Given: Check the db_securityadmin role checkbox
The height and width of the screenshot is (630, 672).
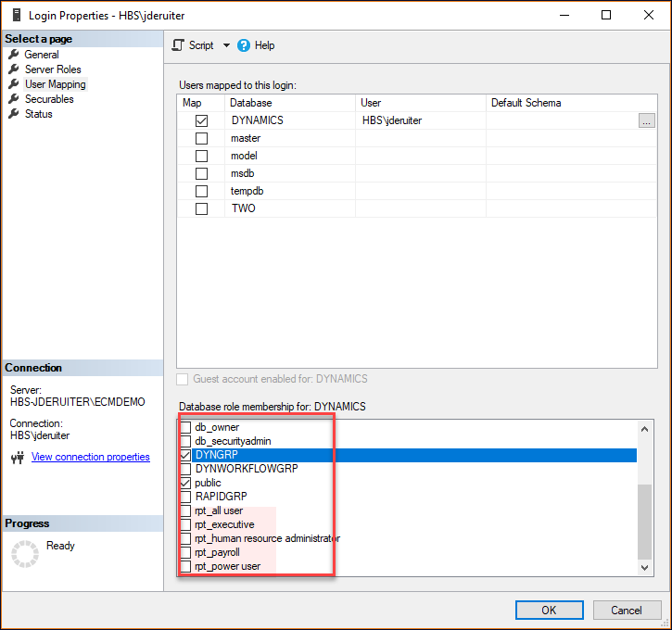Looking at the screenshot, I should pyautogui.click(x=185, y=441).
